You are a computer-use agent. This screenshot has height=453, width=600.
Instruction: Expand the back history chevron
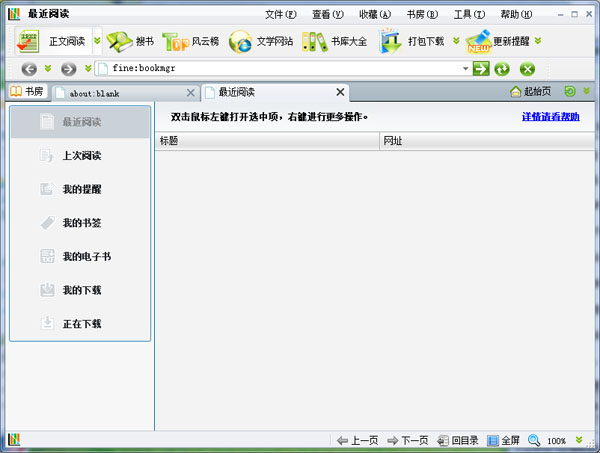pyautogui.click(x=48, y=68)
